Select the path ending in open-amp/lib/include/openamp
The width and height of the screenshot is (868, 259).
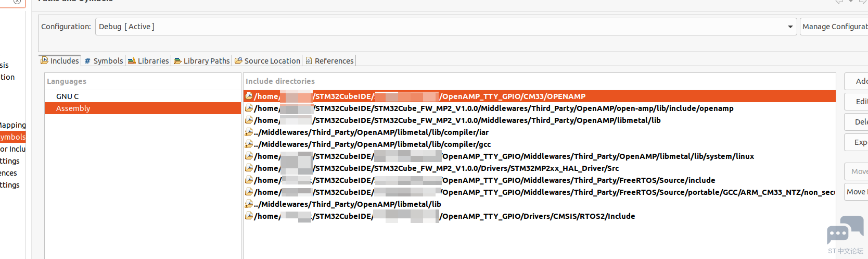click(540, 108)
